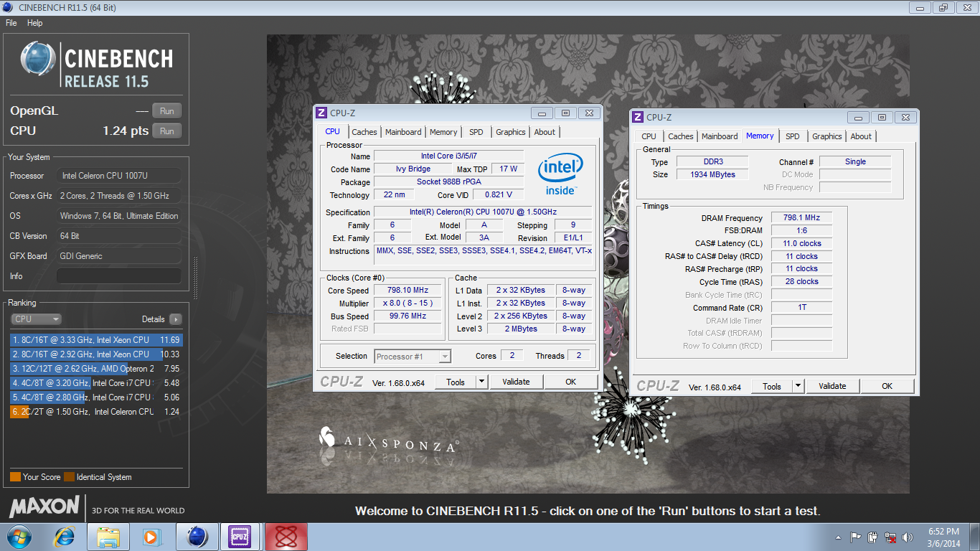The height and width of the screenshot is (551, 980).
Task: Open Internet Explorer from the taskbar
Action: coord(65,537)
